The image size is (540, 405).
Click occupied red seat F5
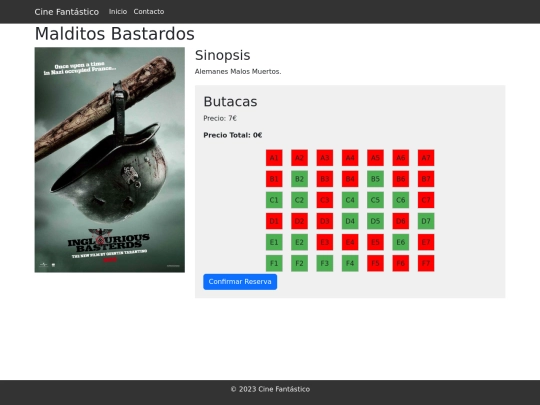tap(375, 263)
